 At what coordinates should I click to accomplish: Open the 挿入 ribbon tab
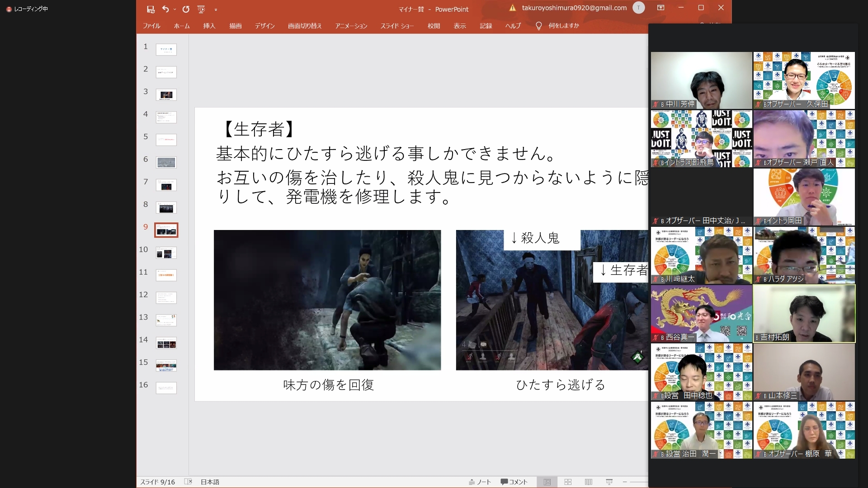click(x=209, y=26)
